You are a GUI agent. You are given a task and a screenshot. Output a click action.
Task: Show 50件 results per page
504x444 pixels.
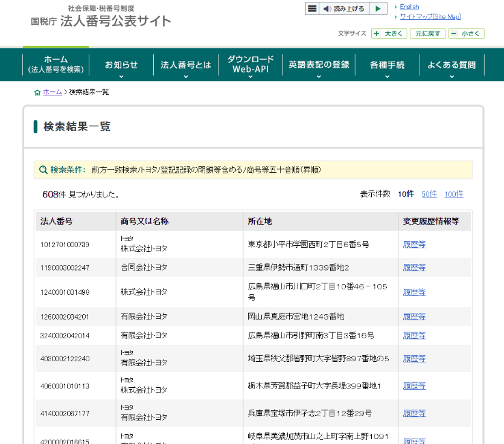point(429,194)
